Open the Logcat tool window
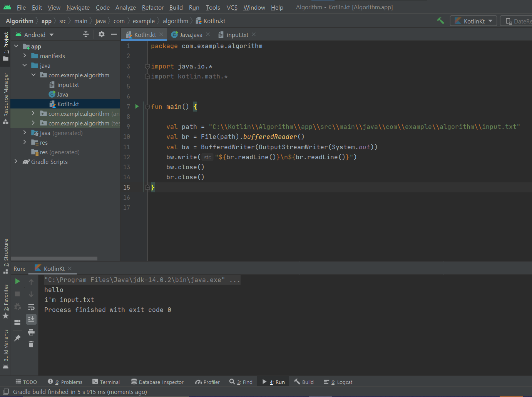The width and height of the screenshot is (532, 397). 338,382
